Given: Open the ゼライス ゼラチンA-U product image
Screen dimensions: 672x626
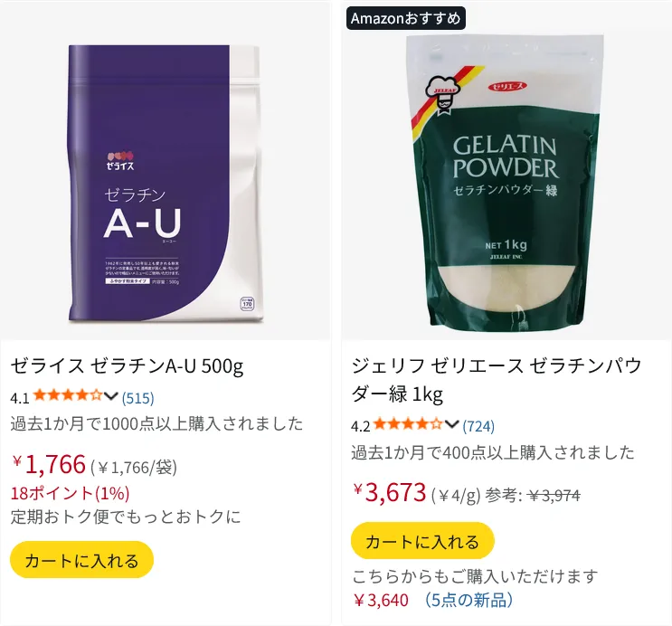Looking at the screenshot, I should pos(166,183).
